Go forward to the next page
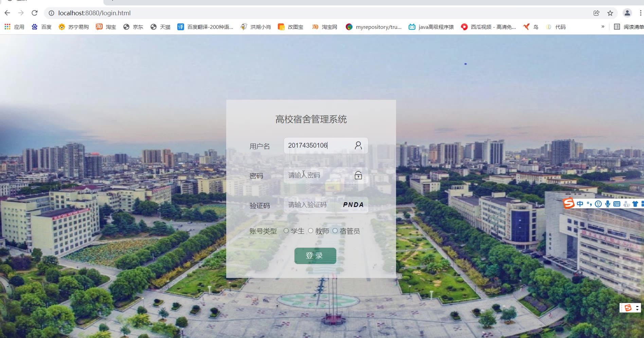 [21, 13]
